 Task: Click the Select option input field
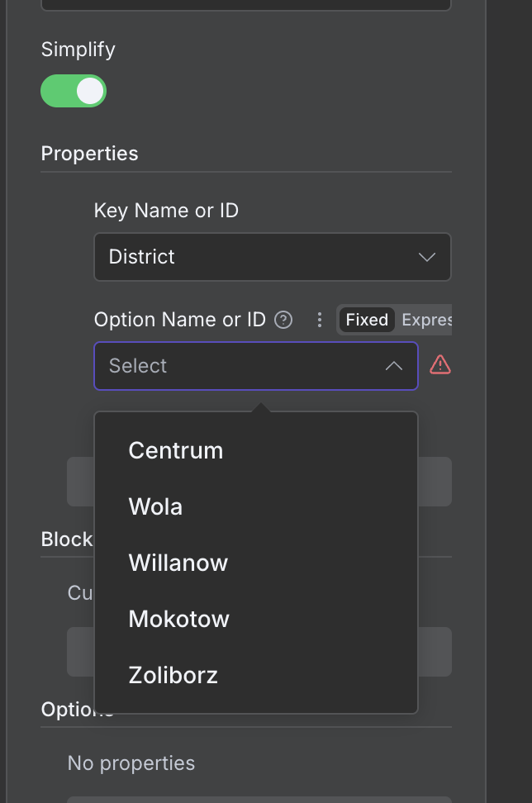pyautogui.click(x=240, y=366)
